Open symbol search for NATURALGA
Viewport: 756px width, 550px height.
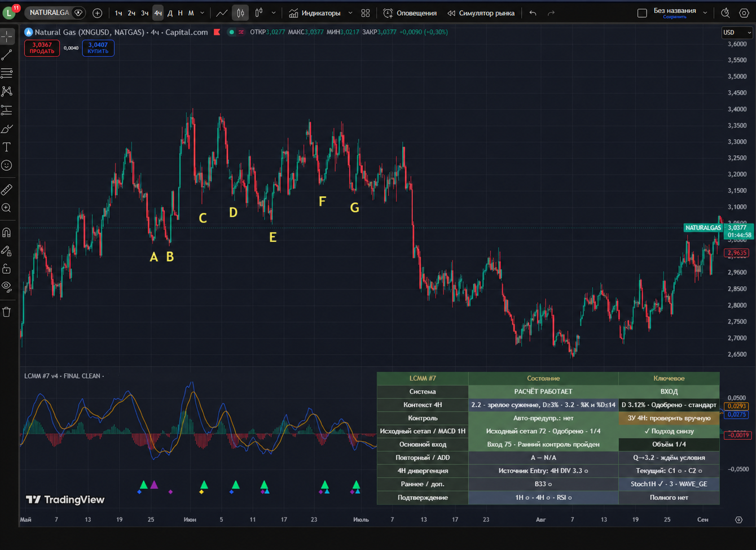(x=50, y=12)
